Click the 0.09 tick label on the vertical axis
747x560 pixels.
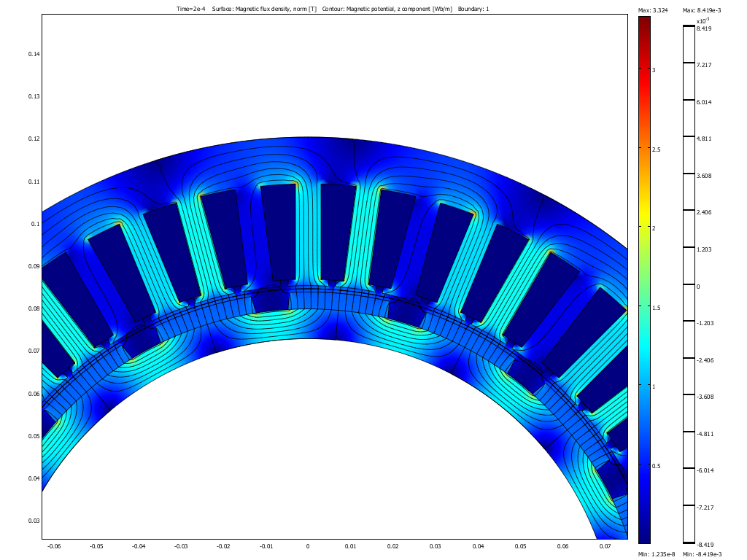coord(34,266)
